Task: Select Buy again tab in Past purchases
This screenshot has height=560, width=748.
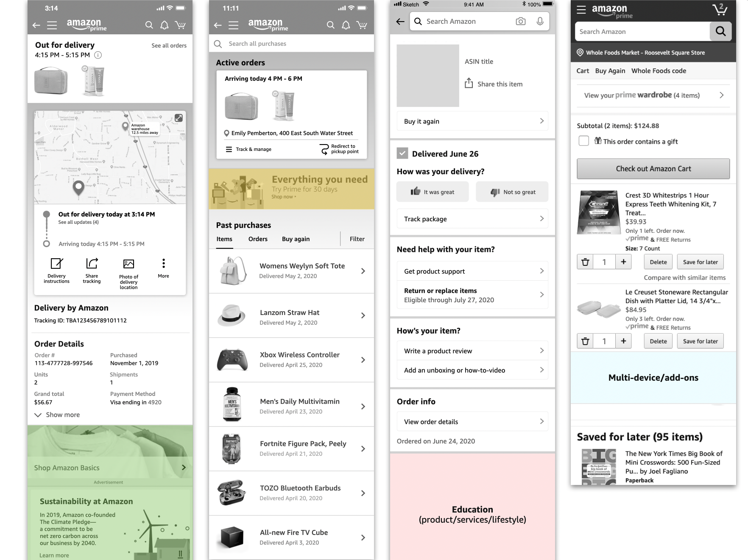Action: (x=296, y=239)
